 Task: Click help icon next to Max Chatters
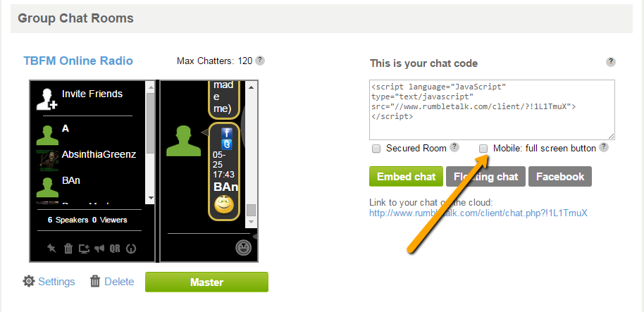point(260,61)
